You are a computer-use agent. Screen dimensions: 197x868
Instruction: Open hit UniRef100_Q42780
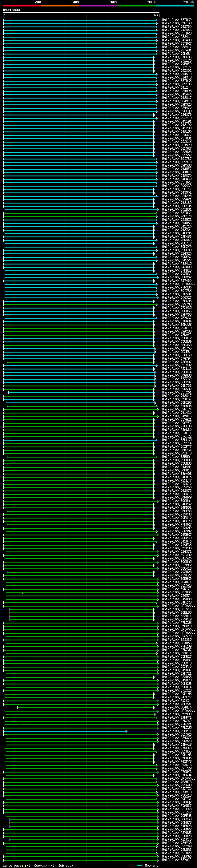[177, 26]
